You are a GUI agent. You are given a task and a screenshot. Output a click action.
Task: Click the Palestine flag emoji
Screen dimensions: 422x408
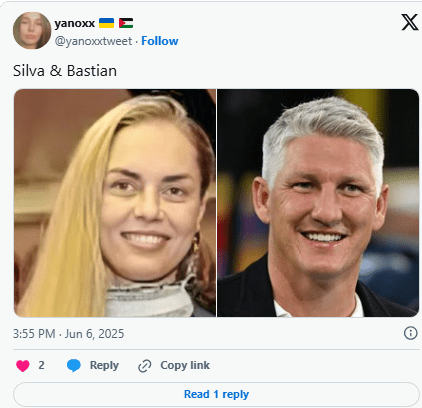(x=126, y=23)
